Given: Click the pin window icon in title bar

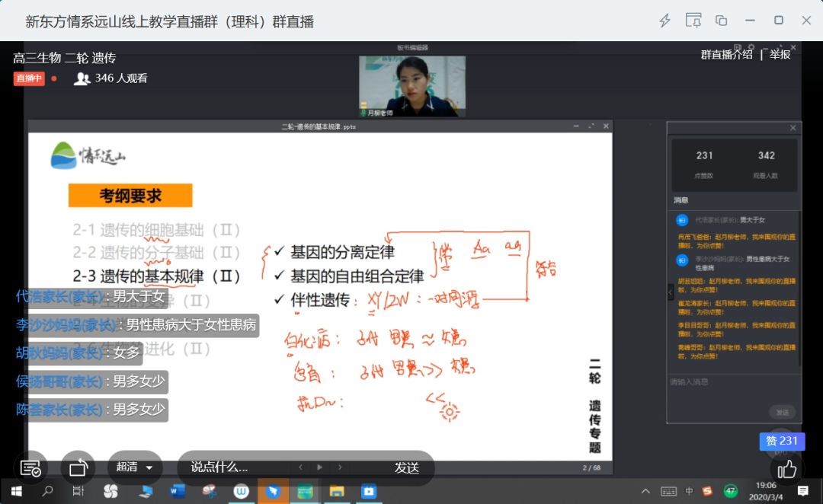Looking at the screenshot, I should [693, 21].
